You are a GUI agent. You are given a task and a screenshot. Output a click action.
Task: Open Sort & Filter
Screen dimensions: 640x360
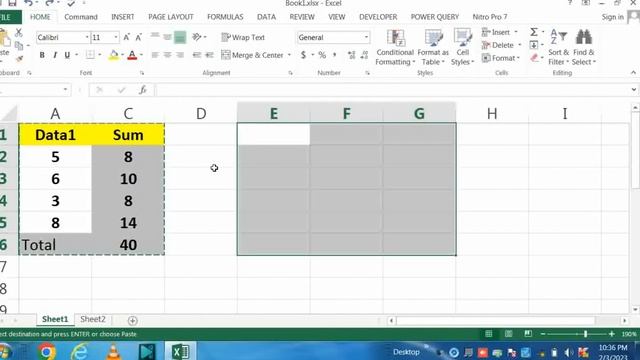click(558, 47)
